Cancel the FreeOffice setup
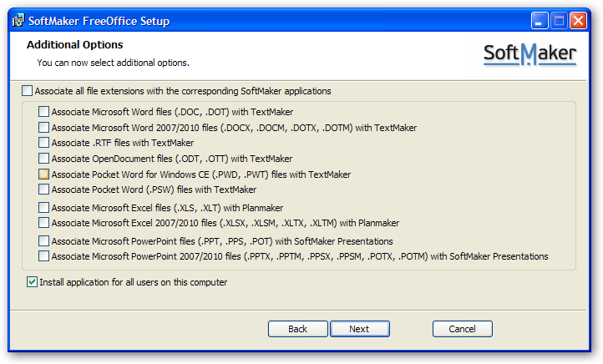This screenshot has height=364, width=603. [462, 329]
